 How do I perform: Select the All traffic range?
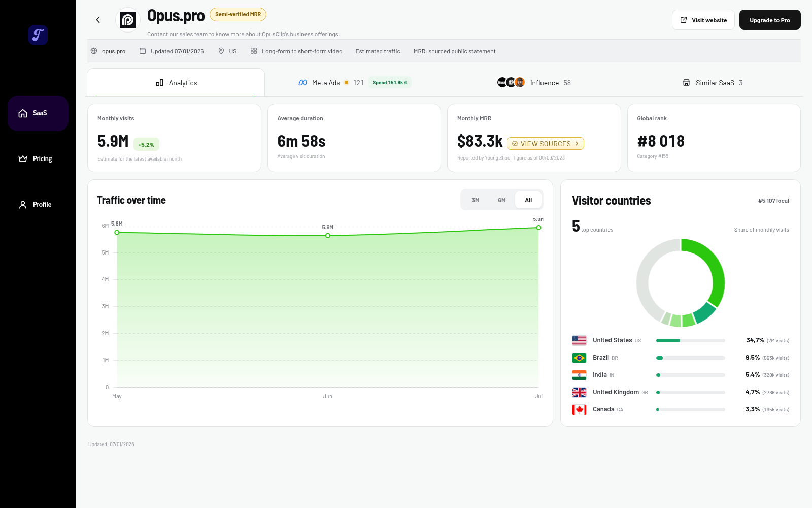[528, 200]
